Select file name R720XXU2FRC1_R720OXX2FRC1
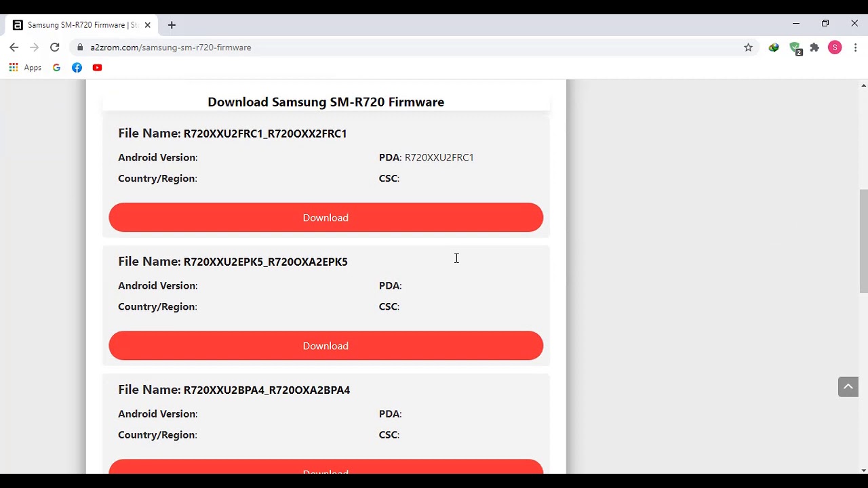 tap(265, 134)
